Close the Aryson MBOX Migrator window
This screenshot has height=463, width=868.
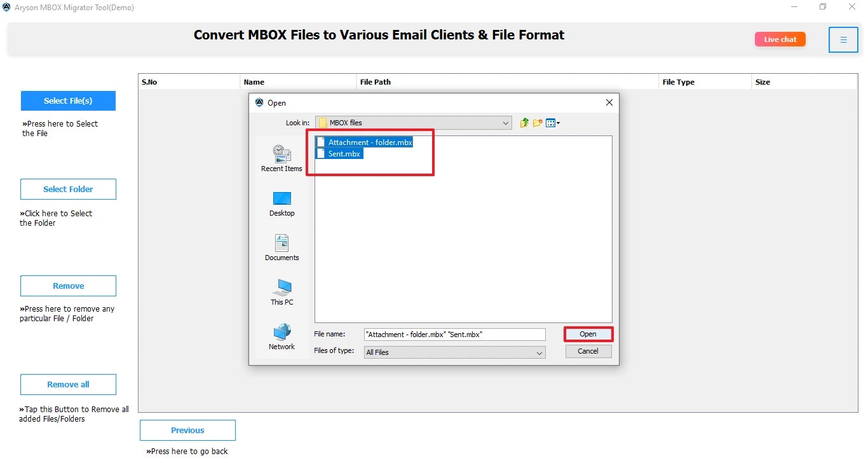click(852, 7)
